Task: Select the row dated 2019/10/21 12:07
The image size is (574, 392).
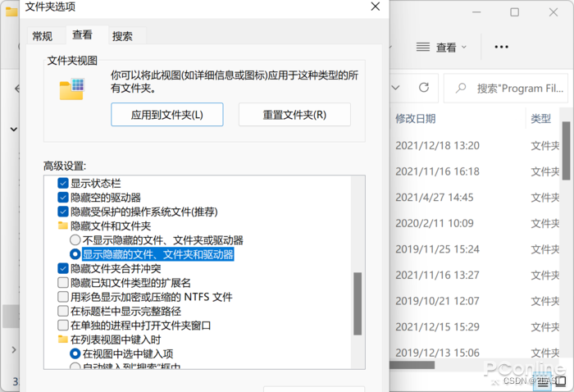Action: point(476,301)
